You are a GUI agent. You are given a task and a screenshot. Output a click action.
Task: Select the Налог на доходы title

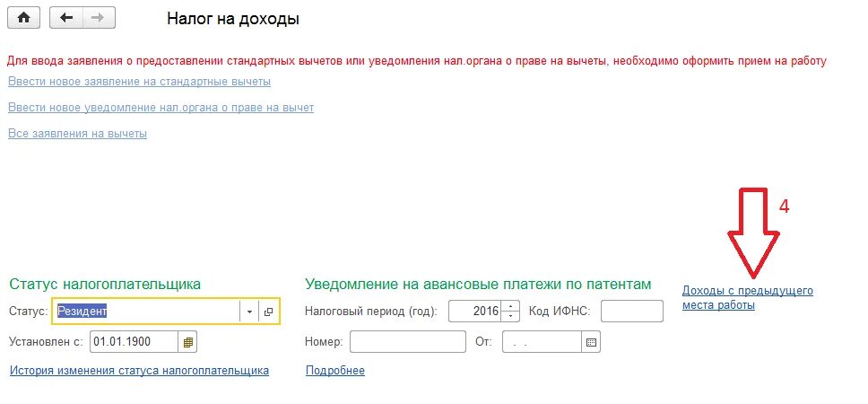point(233,19)
